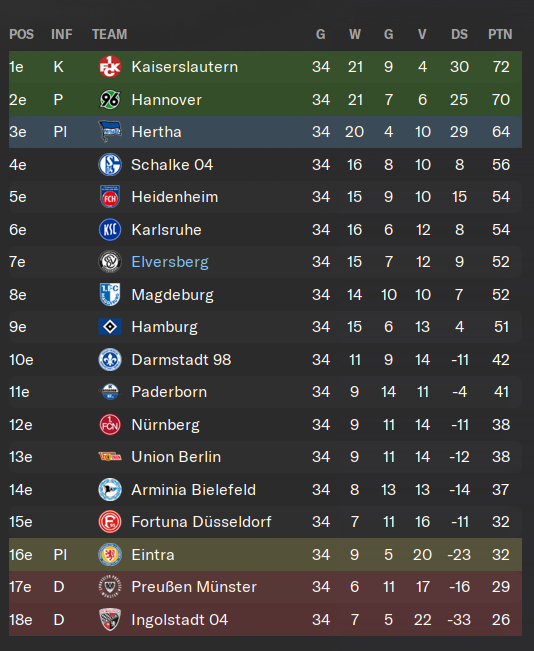This screenshot has width=534, height=651.
Task: Click the Ingolstadt 04 club badge
Action: coord(110,619)
